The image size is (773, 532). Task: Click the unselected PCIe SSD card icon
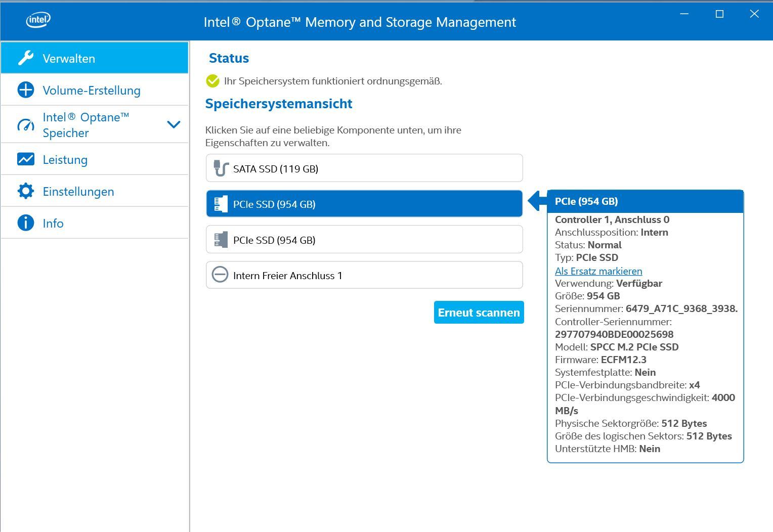[221, 240]
